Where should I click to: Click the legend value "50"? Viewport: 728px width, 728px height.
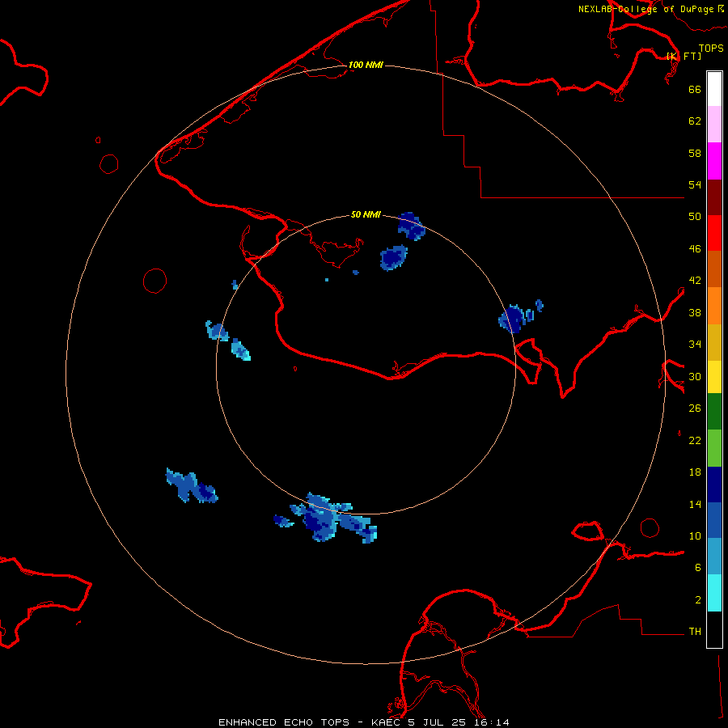pyautogui.click(x=695, y=217)
